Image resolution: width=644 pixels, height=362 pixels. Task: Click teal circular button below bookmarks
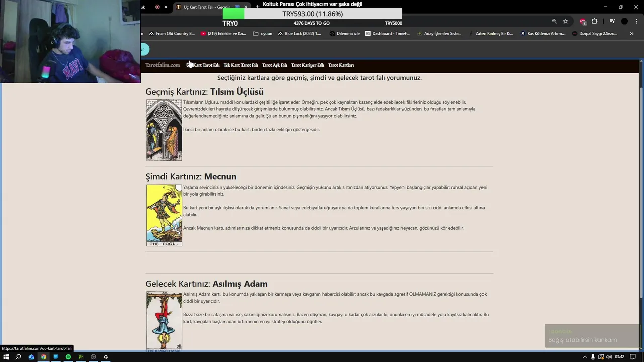click(x=144, y=49)
